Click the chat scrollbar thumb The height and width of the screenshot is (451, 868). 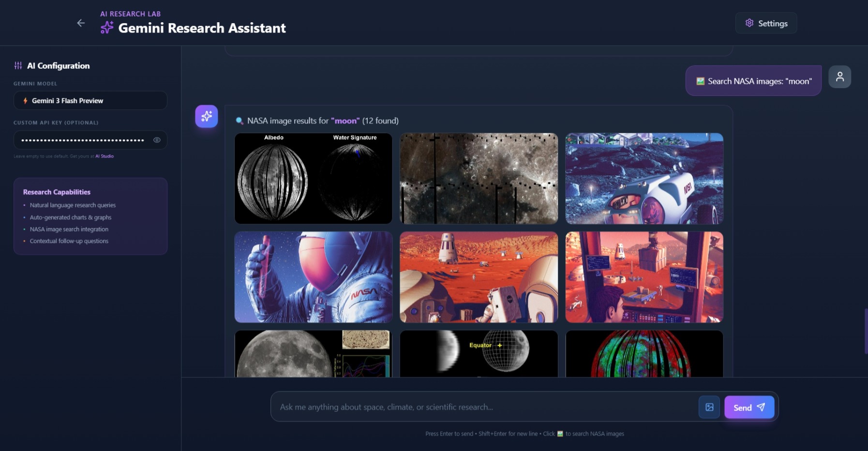click(866, 331)
